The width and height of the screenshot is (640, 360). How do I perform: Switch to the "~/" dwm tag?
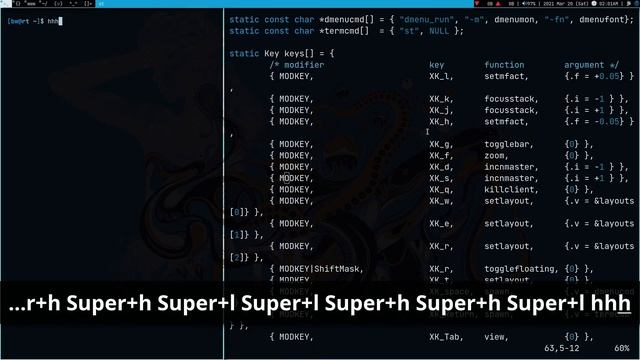(x=44, y=4)
